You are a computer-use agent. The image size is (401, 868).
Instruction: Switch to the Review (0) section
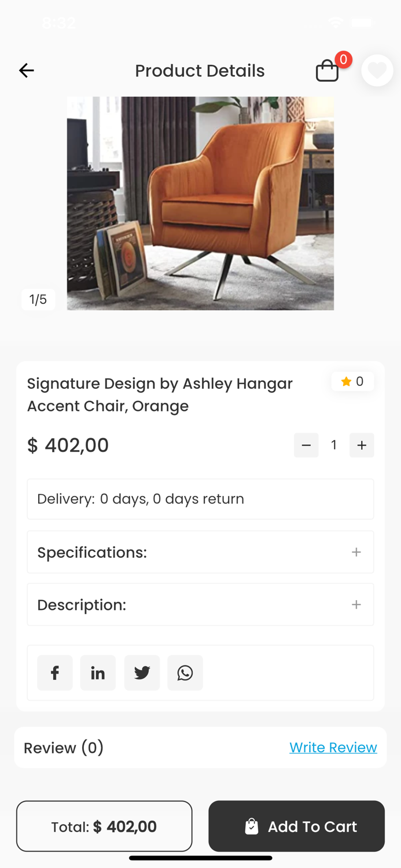[x=64, y=747]
